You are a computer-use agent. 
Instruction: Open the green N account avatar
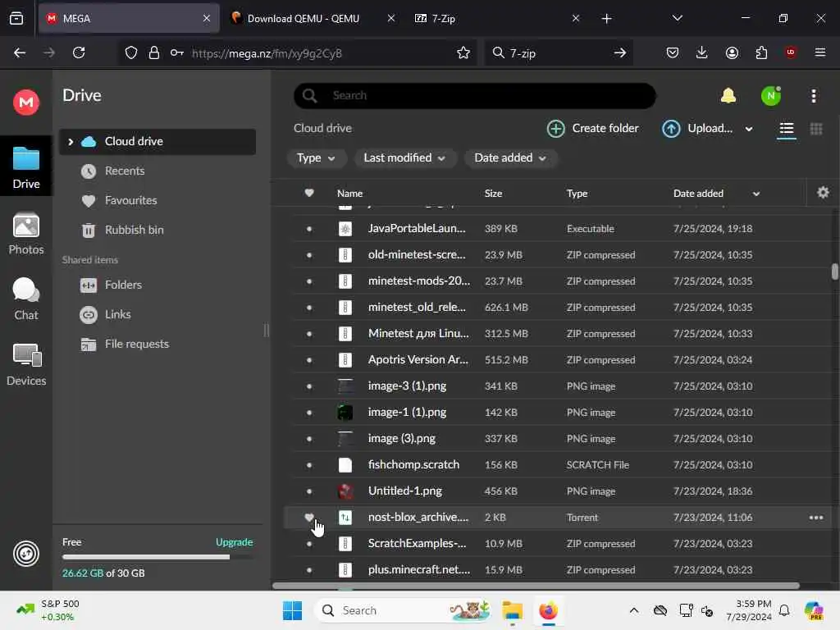coord(770,96)
